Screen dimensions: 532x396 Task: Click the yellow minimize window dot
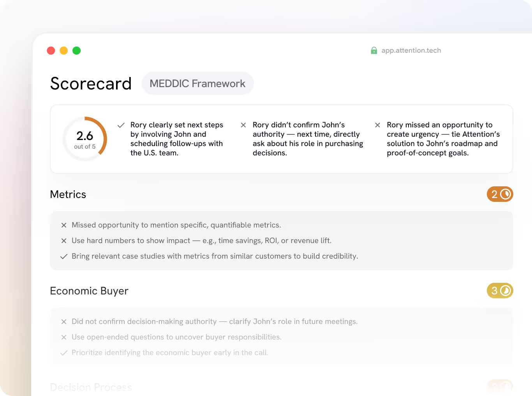tap(64, 51)
